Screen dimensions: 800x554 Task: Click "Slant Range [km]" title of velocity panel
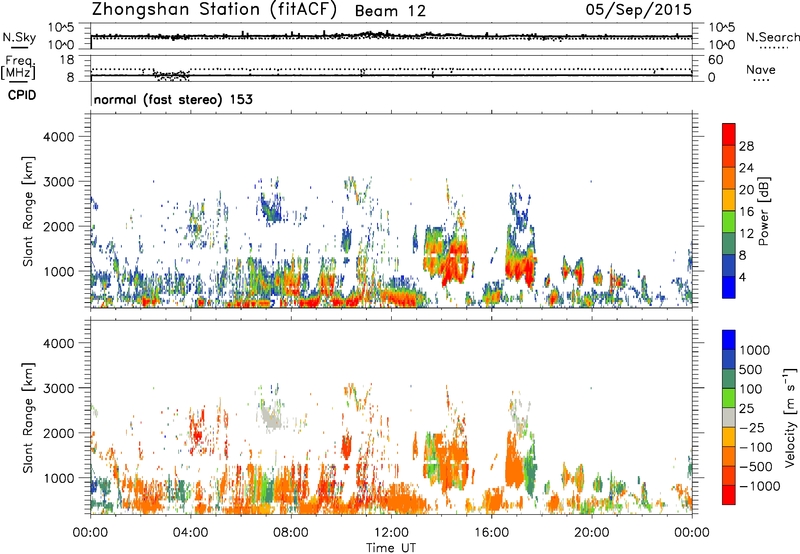click(28, 418)
